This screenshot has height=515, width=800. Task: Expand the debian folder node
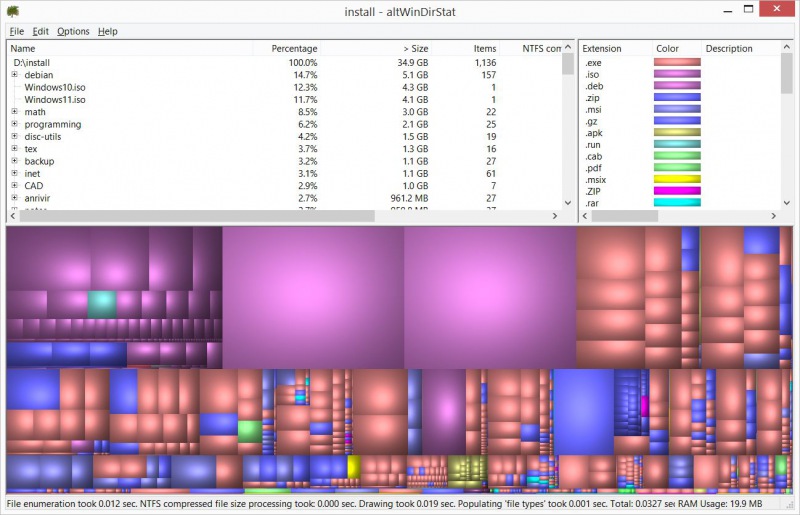coord(14,75)
